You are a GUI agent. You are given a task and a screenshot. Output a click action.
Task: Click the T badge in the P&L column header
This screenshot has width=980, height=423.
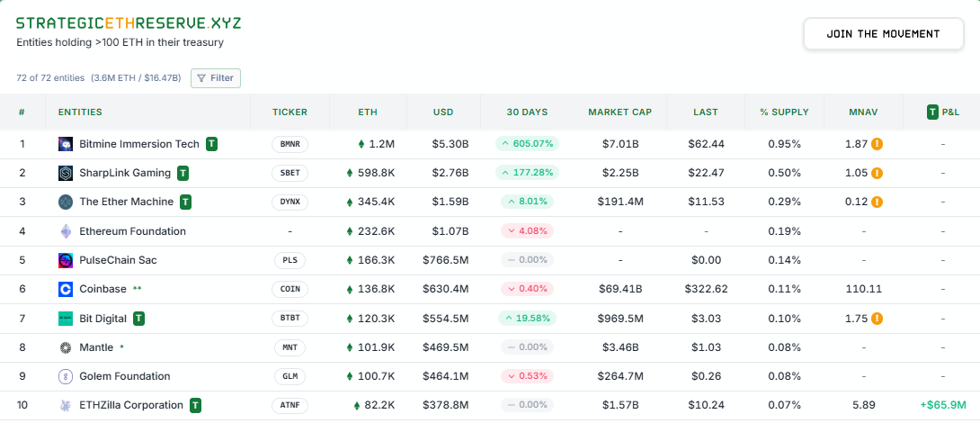tap(932, 112)
